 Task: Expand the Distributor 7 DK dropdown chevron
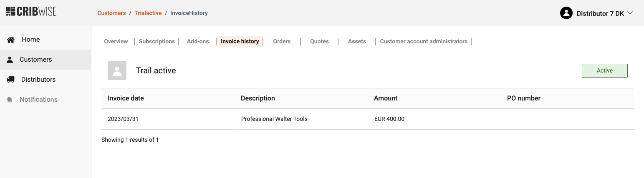(x=630, y=13)
